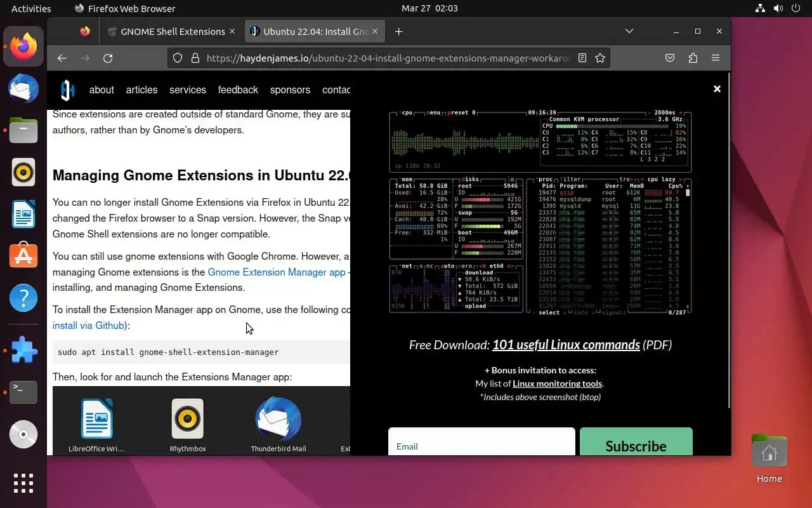Image resolution: width=812 pixels, height=508 pixels.
Task: Select the Ubuntu 22.04 Install Gnome tab
Action: 315,31
